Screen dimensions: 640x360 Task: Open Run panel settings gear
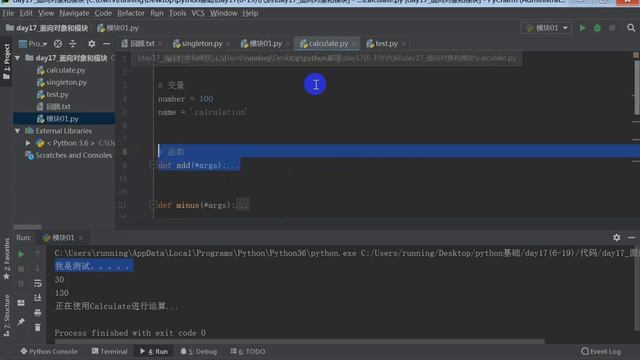pyautogui.click(x=616, y=237)
